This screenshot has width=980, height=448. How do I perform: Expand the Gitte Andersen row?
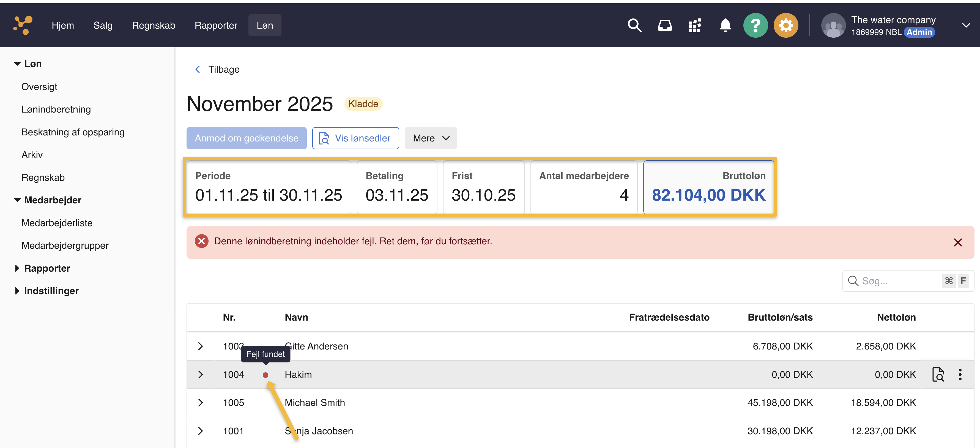click(x=201, y=346)
